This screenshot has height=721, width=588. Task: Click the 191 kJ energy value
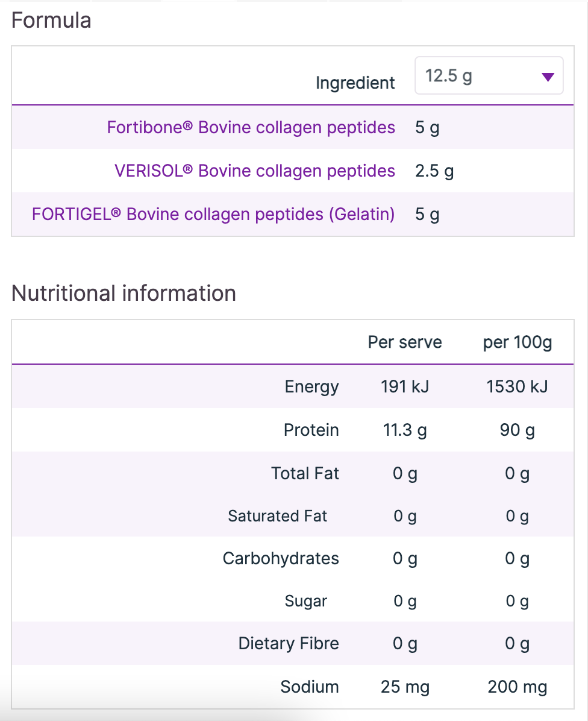pyautogui.click(x=405, y=386)
